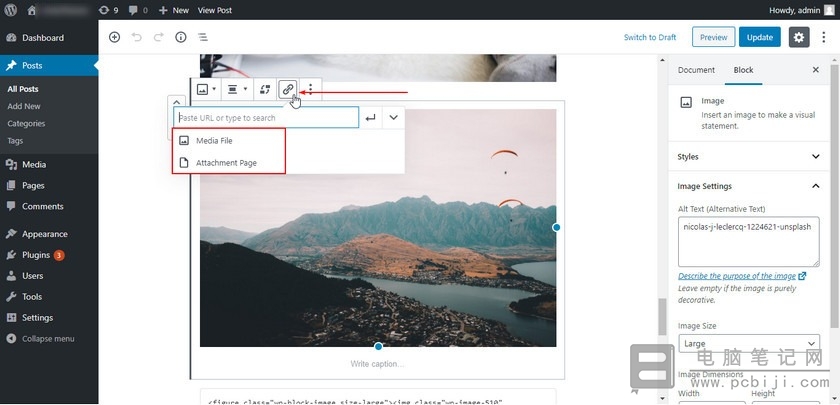The image size is (840, 405).
Task: Click the Paste URL search field
Action: (266, 118)
